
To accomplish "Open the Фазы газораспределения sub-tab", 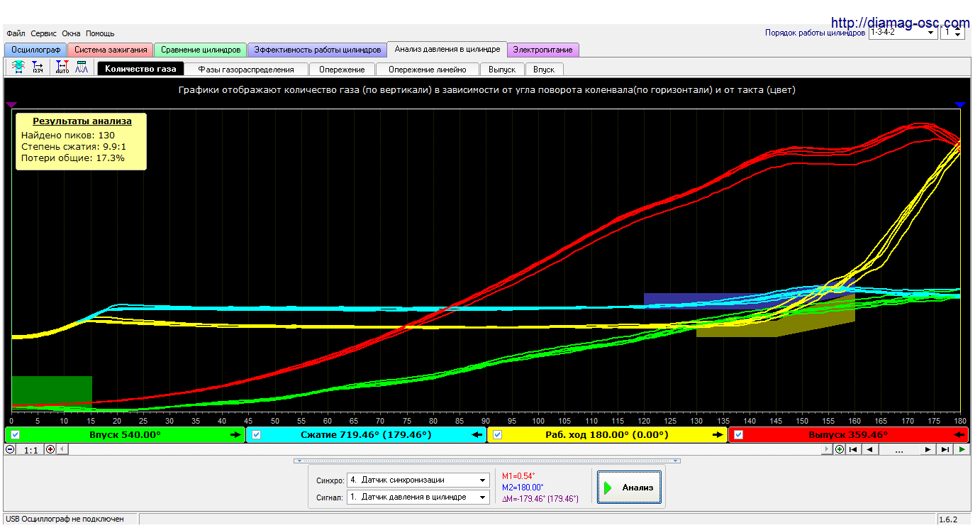I will point(246,70).
